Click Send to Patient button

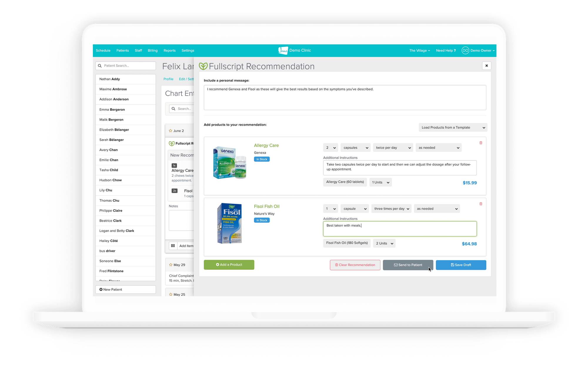point(408,265)
